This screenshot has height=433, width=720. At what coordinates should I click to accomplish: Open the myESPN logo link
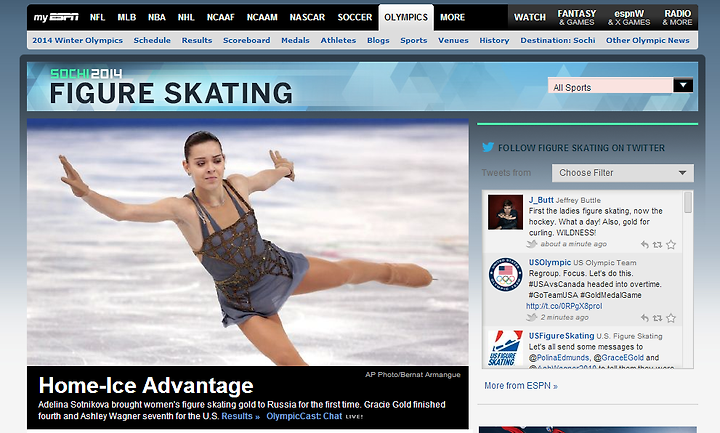coord(56,17)
